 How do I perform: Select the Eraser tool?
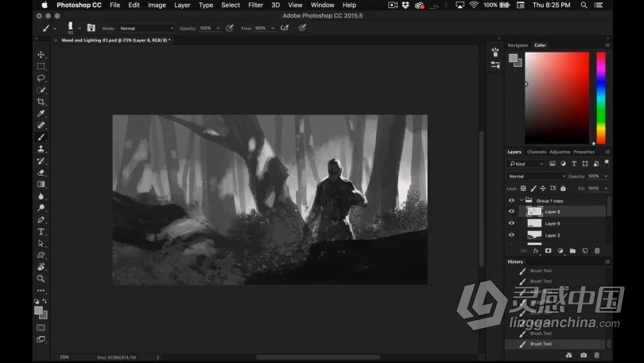[x=41, y=173]
